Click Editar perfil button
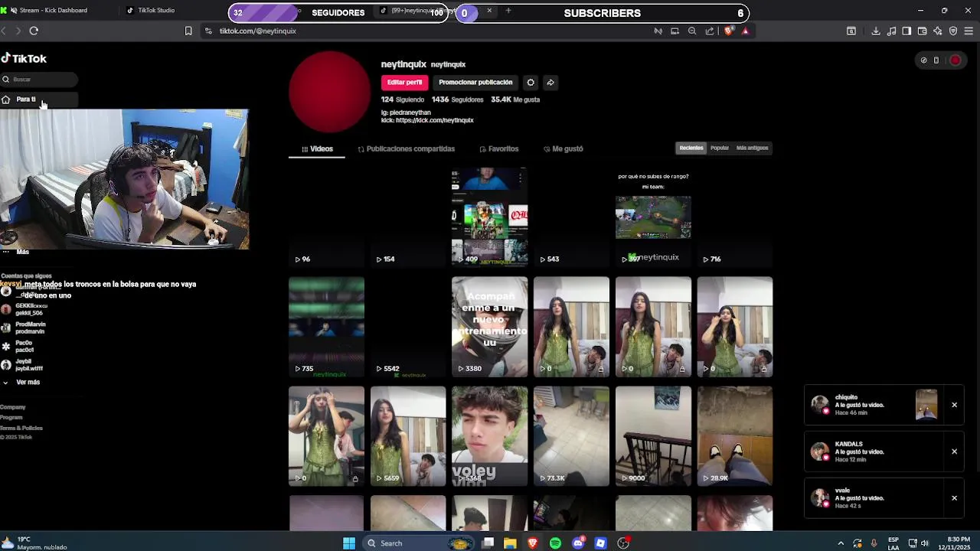 [404, 82]
